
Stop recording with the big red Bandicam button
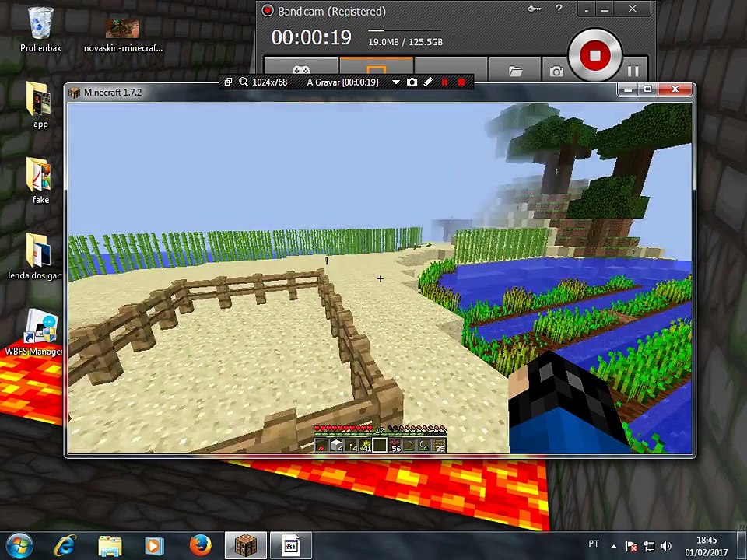[x=594, y=54]
